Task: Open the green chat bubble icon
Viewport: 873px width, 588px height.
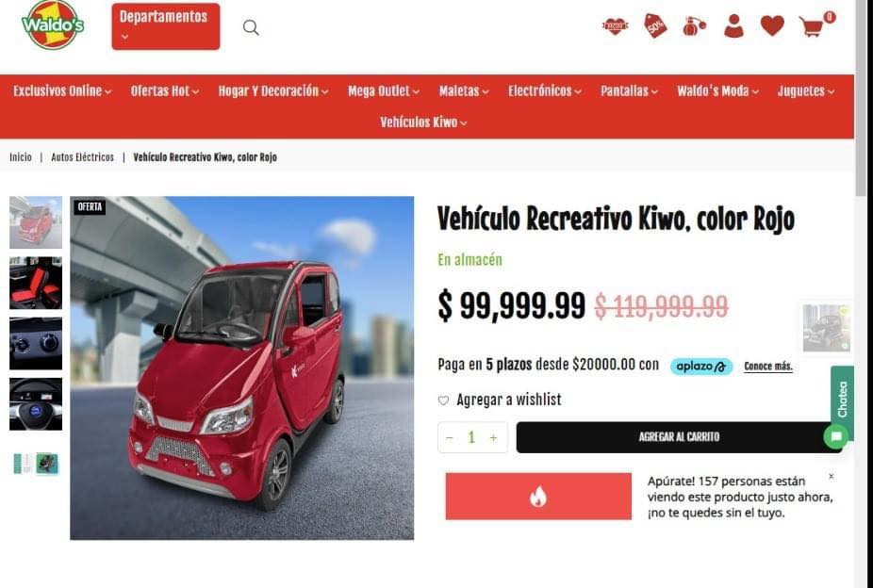Action: coord(835,436)
